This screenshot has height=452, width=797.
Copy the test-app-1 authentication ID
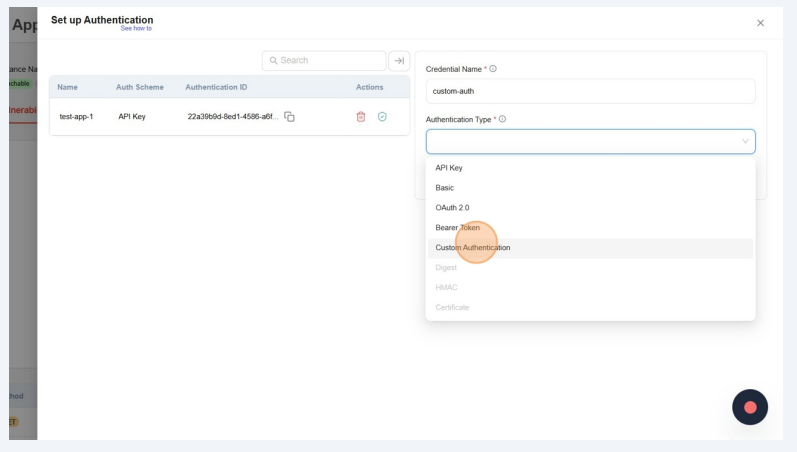290,117
